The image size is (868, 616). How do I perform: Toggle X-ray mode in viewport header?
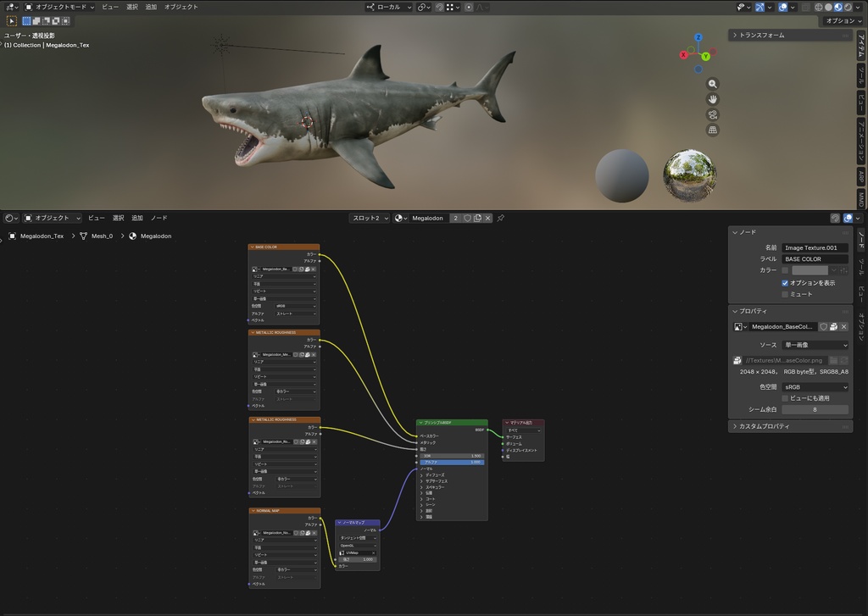[806, 7]
